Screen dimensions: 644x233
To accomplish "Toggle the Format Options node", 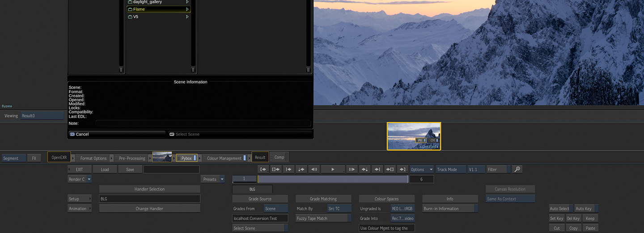I will 92,158.
